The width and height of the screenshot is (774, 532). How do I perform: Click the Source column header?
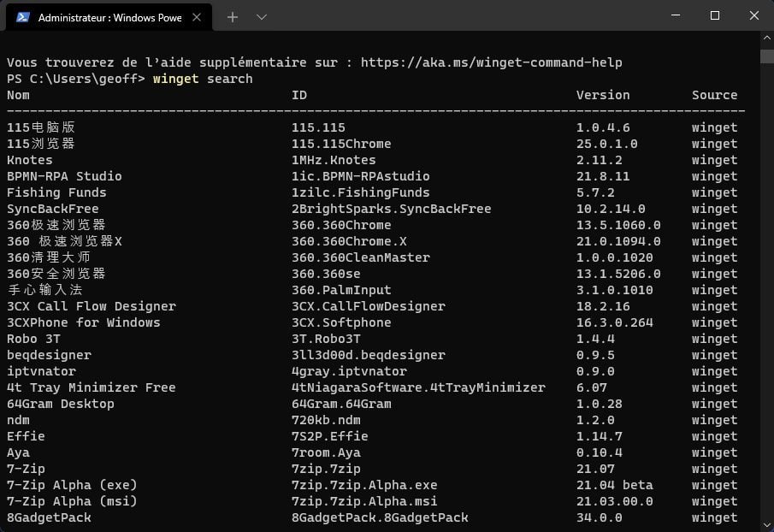714,95
